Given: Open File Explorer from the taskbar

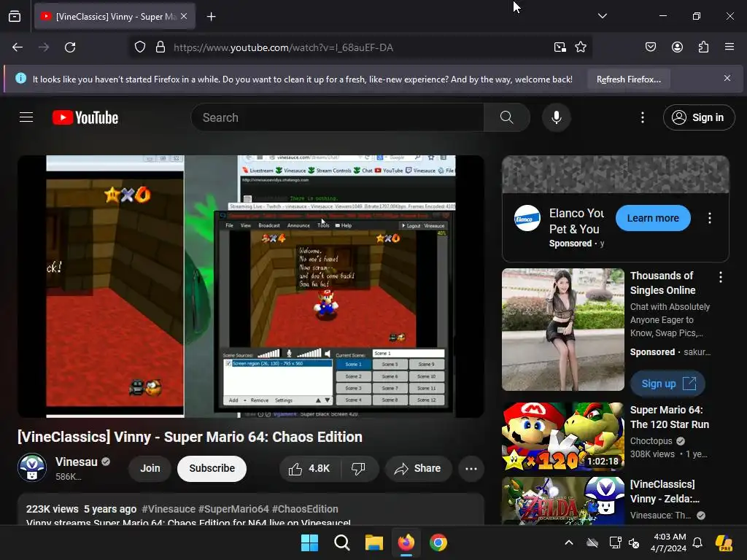Looking at the screenshot, I should pos(374,542).
